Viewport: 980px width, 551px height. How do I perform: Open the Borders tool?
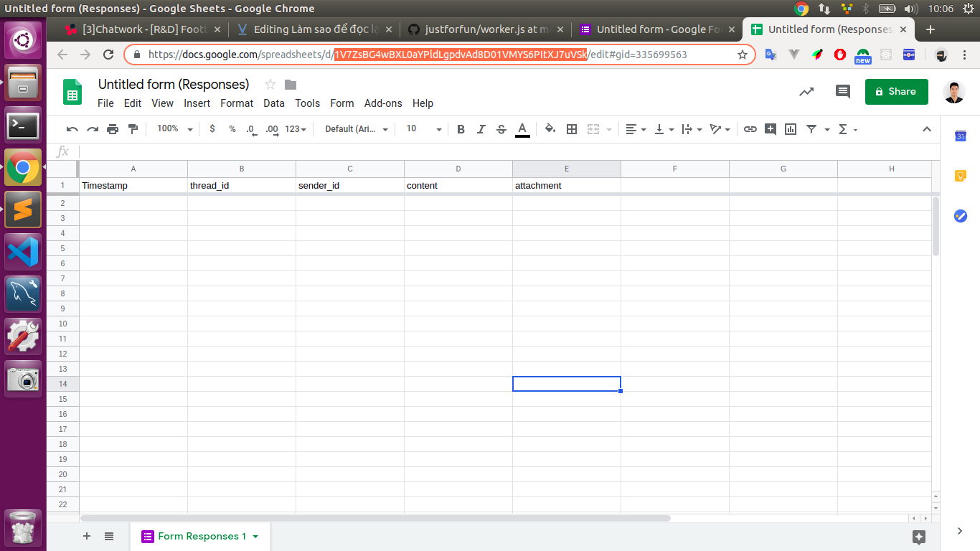[572, 129]
